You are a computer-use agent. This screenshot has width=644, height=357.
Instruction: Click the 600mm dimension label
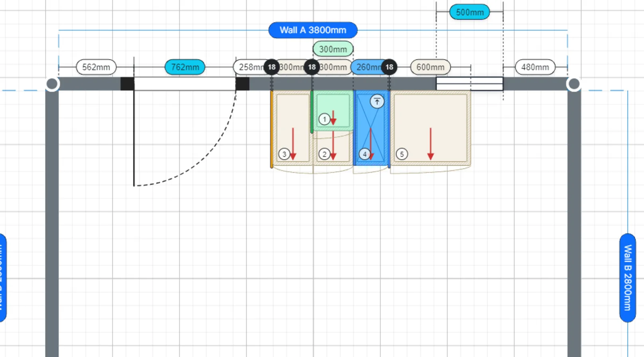coord(430,67)
